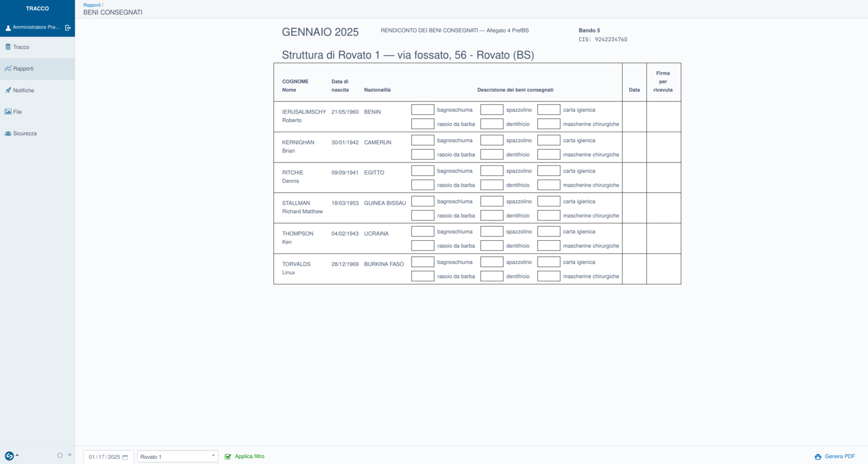This screenshot has width=868, height=464.
Task: Click the logout icon beside Amministratore
Action: point(68,27)
